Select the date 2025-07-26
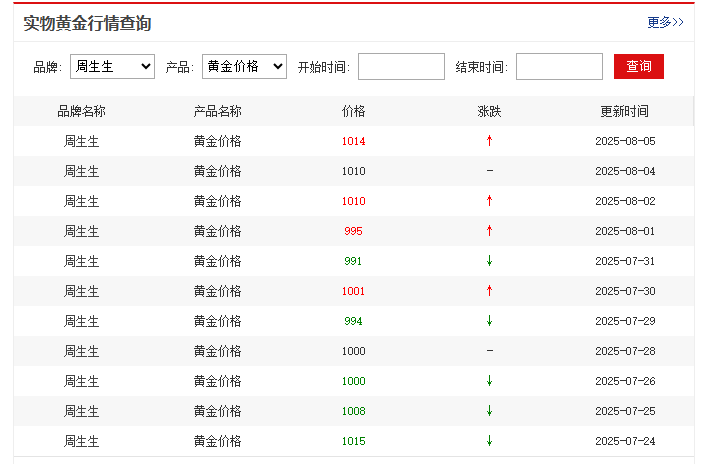706x464 pixels. [x=625, y=381]
